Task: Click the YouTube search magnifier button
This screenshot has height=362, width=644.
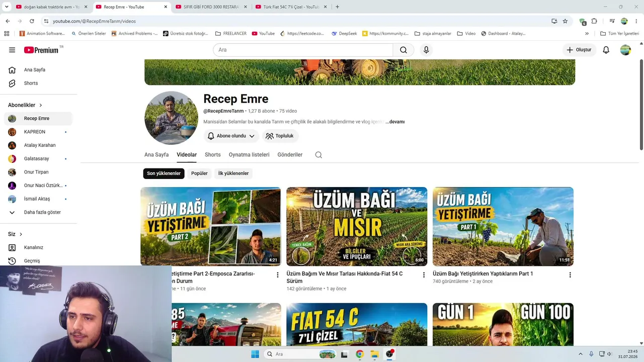Action: coord(404,50)
